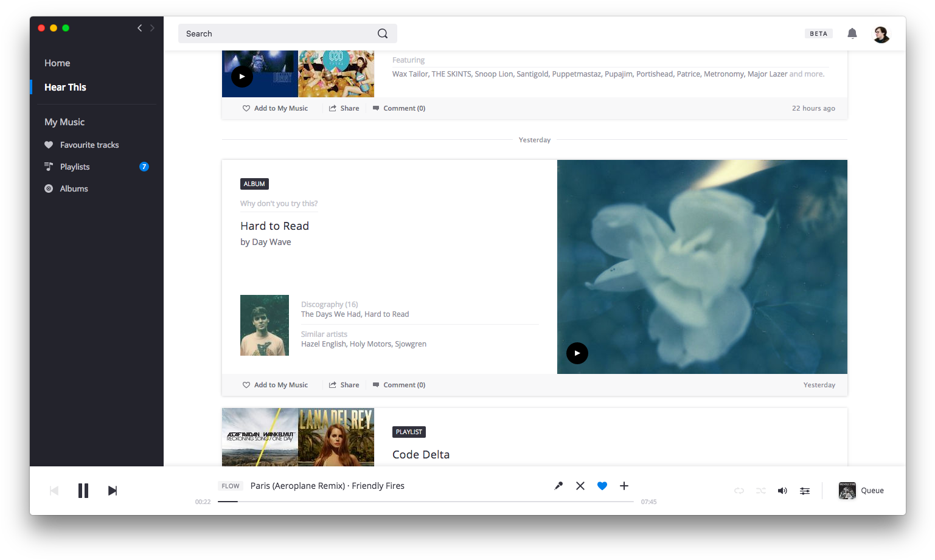
Task: Click the track progress bar
Action: coord(426,502)
